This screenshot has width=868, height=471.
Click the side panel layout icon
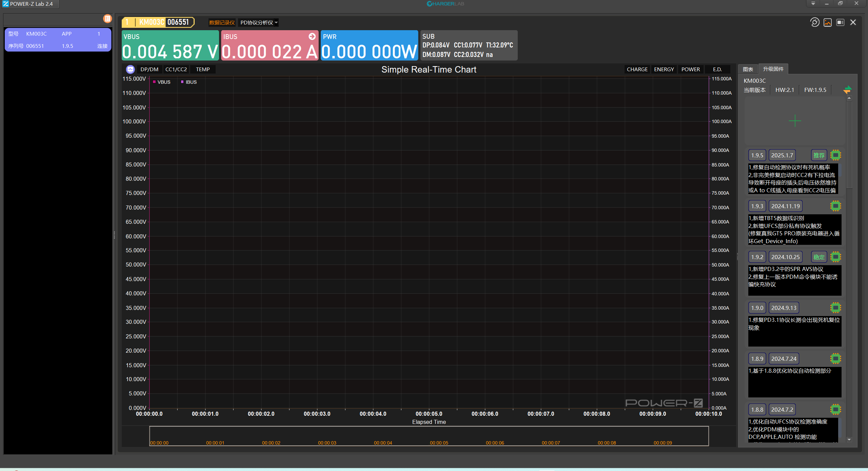tap(840, 22)
